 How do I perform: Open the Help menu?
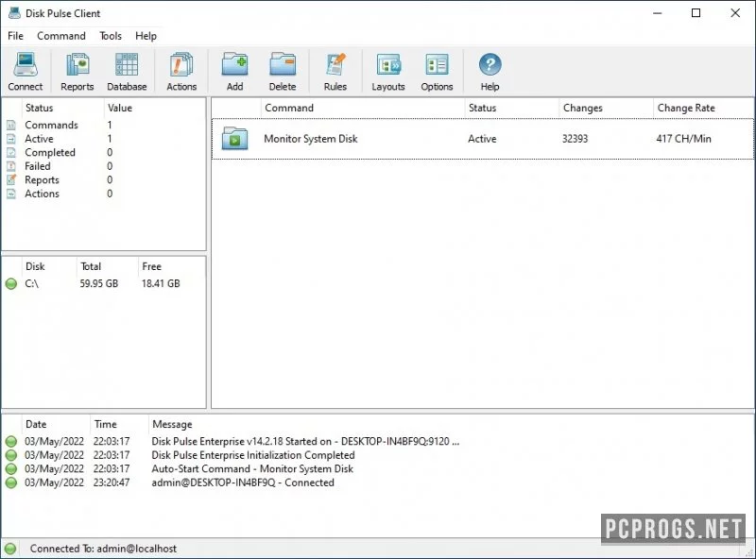tap(146, 36)
